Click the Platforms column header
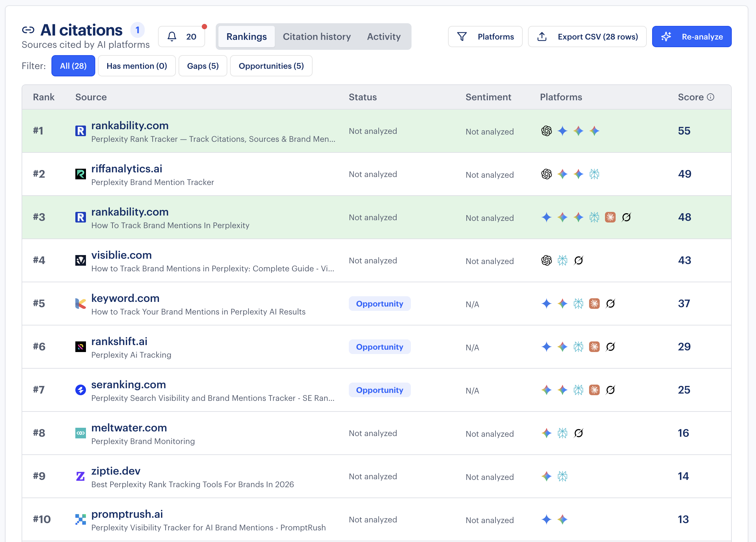This screenshot has height=542, width=756. coord(561,97)
